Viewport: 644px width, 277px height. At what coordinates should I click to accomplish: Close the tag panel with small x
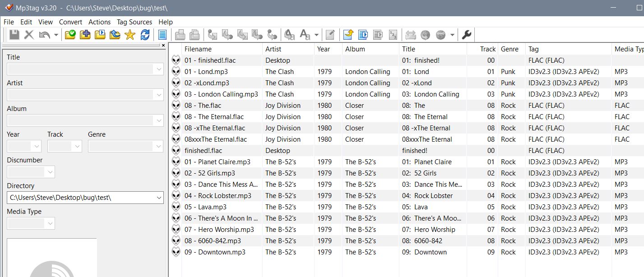pos(163,45)
